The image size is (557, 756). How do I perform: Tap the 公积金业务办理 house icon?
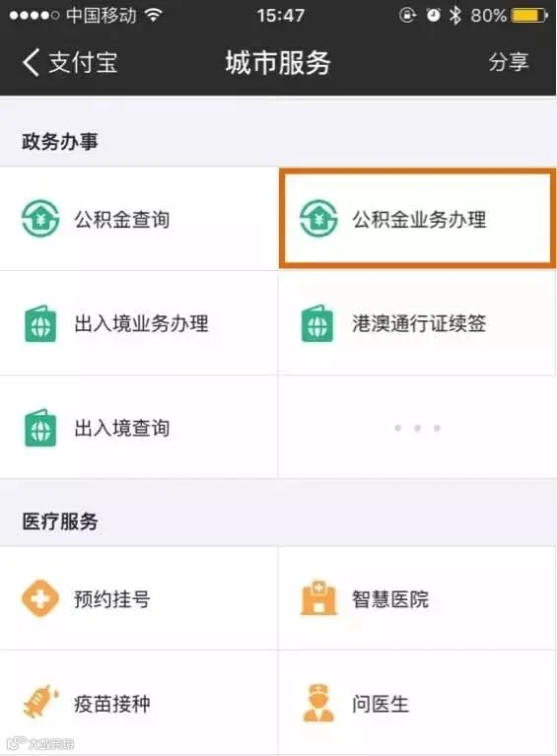coord(318,219)
